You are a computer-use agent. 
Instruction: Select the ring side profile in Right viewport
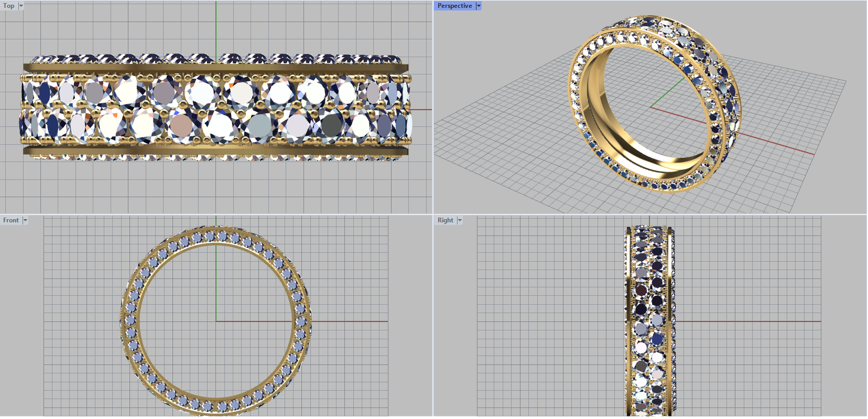click(x=649, y=320)
